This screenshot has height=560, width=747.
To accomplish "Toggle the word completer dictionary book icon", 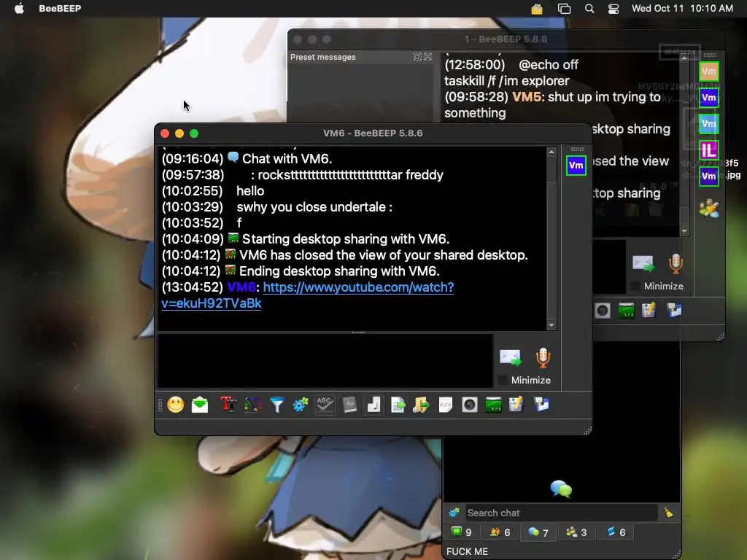I will 349,405.
